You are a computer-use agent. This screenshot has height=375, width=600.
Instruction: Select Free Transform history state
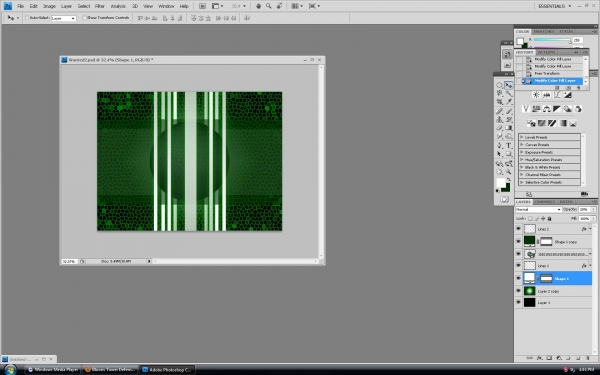(x=547, y=73)
